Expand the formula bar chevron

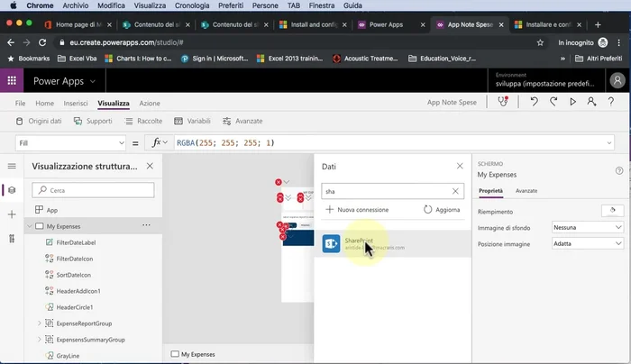click(x=610, y=143)
